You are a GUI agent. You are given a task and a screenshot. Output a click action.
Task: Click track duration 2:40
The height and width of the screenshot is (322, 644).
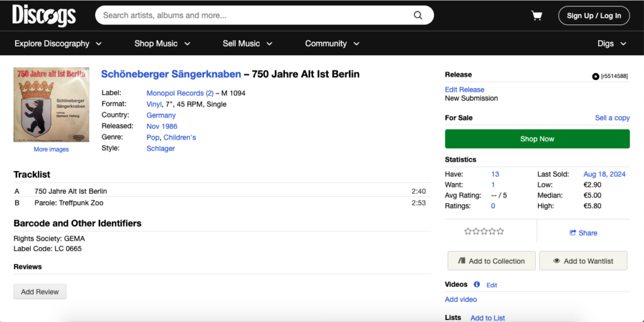coord(418,191)
